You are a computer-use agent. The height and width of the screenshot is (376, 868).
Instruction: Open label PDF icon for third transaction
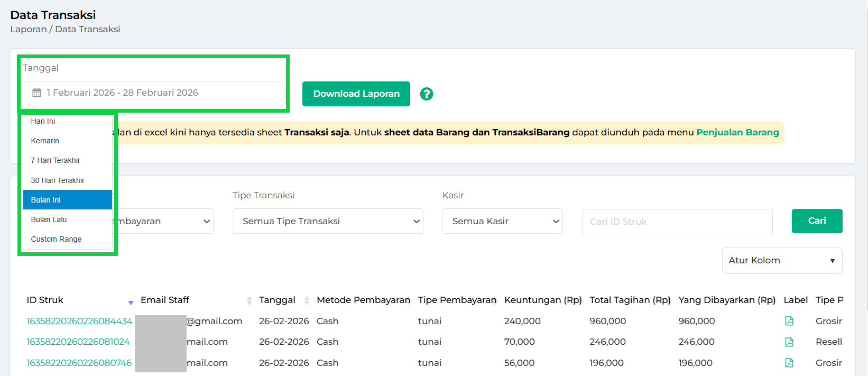pos(789,363)
